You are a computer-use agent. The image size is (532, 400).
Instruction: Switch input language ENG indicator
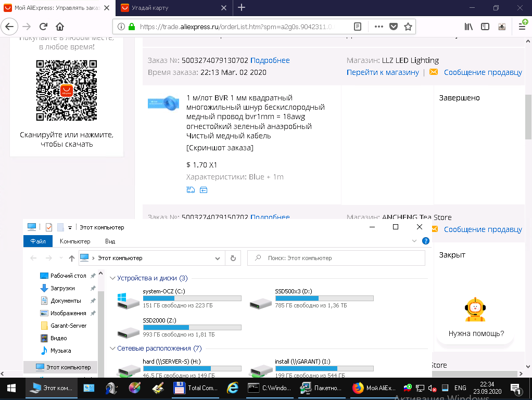point(460,388)
